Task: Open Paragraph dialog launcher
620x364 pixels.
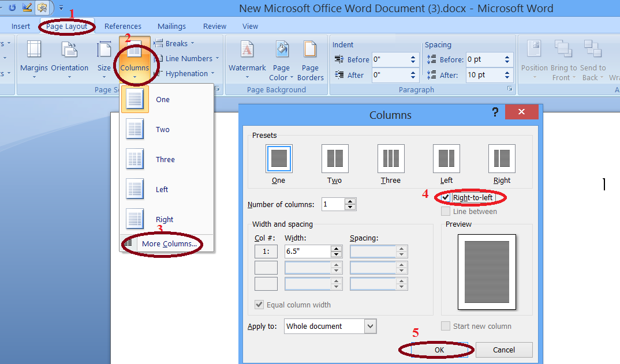Action: (510, 89)
